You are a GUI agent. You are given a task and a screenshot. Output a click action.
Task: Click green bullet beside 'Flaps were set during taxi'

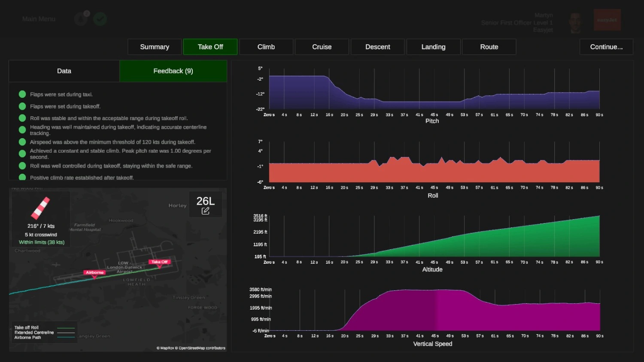coord(22,94)
